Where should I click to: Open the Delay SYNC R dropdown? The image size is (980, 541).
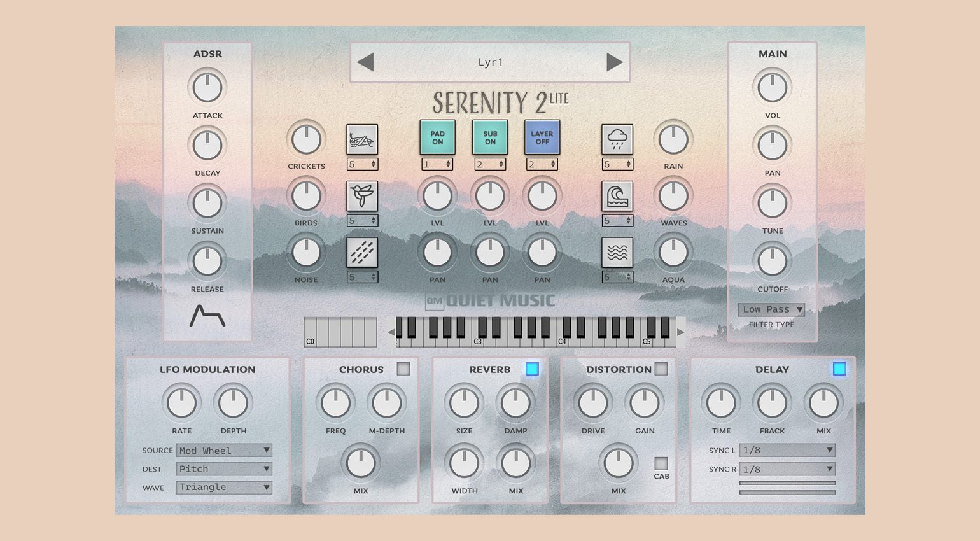[787, 469]
